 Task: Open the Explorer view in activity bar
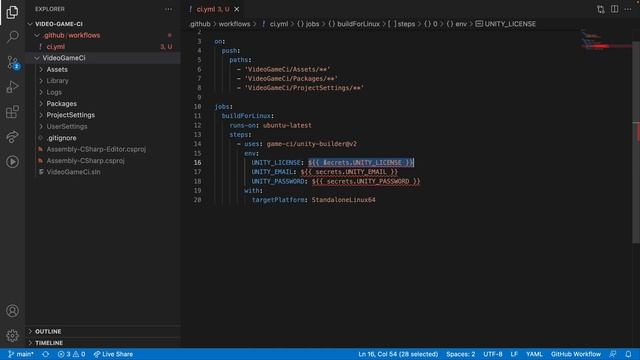point(12,12)
